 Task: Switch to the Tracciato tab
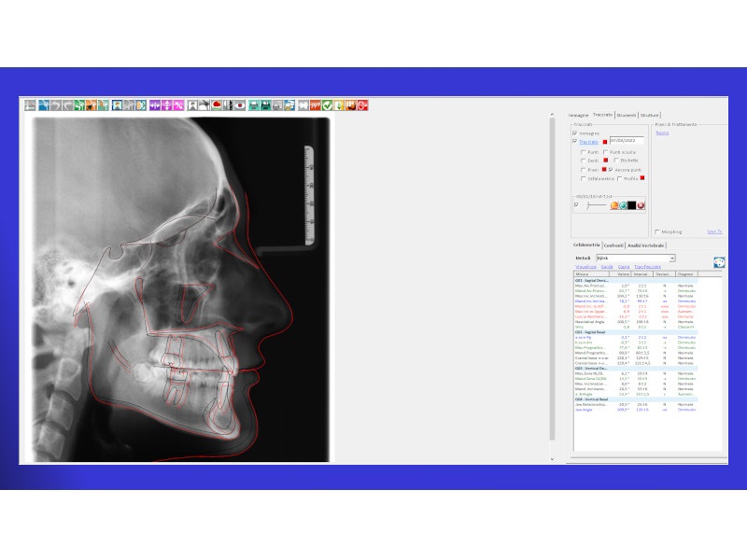[x=602, y=115]
